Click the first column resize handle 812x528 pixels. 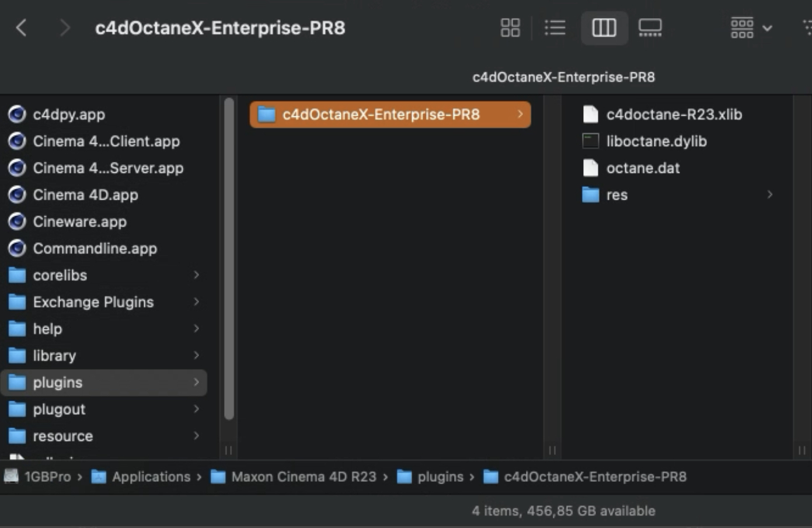tap(228, 450)
